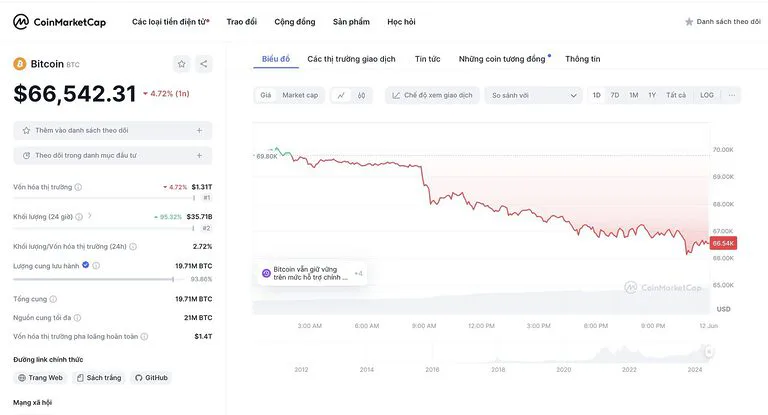Image resolution: width=768 pixels, height=415 pixels.
Task: Switch to line chart view icon
Action: (x=341, y=95)
